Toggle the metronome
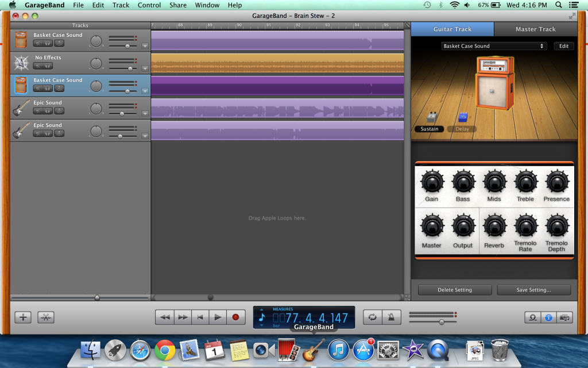This screenshot has width=588, height=368. tap(392, 317)
